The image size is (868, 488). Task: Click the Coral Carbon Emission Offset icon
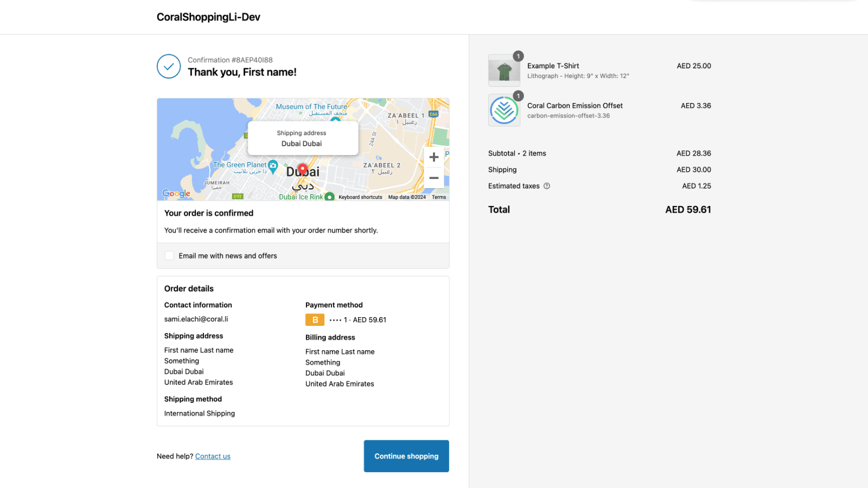[504, 111]
